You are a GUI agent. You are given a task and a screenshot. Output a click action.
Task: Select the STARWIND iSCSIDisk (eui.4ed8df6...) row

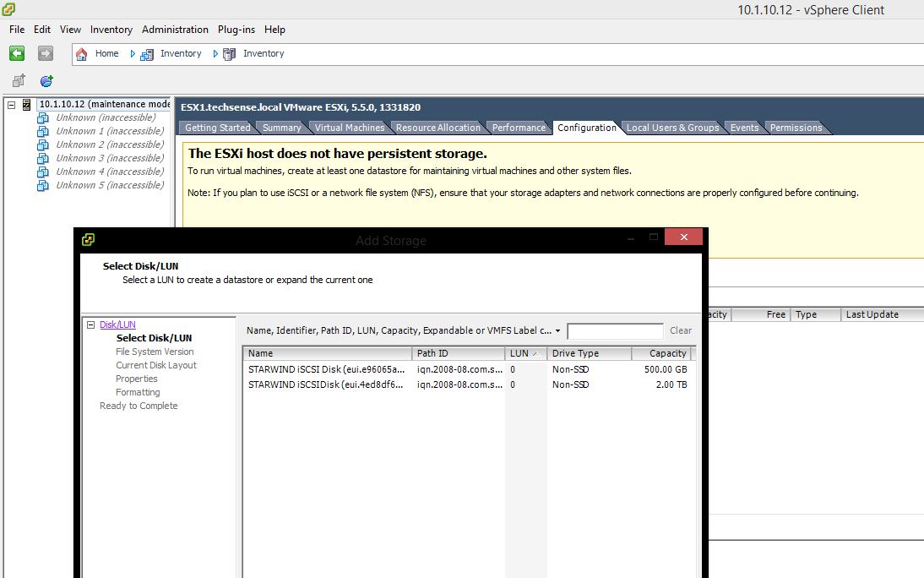click(469, 385)
